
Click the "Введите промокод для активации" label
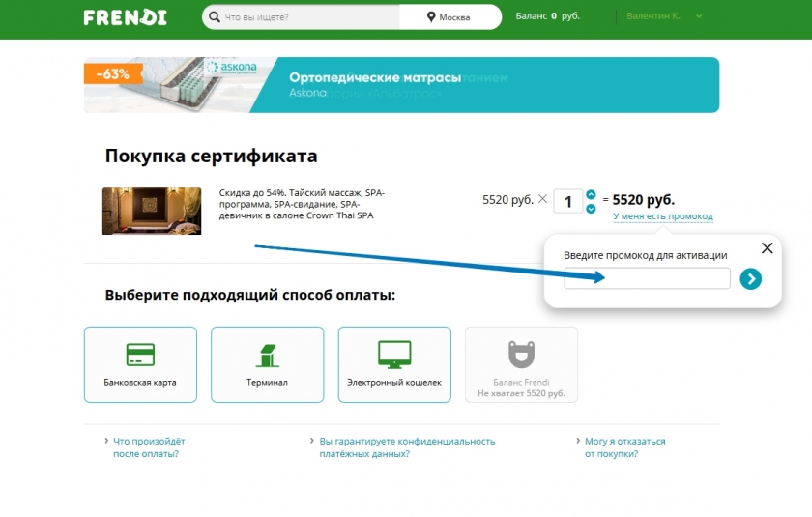tap(646, 255)
